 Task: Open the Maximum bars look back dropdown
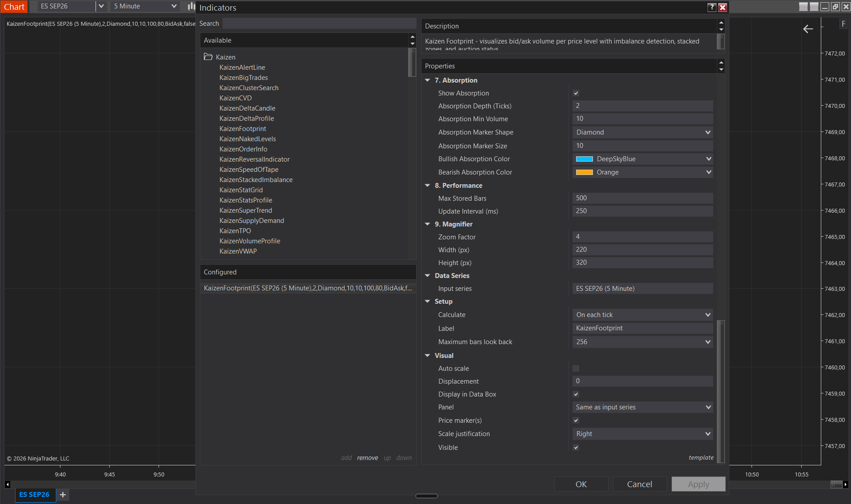pyautogui.click(x=643, y=342)
